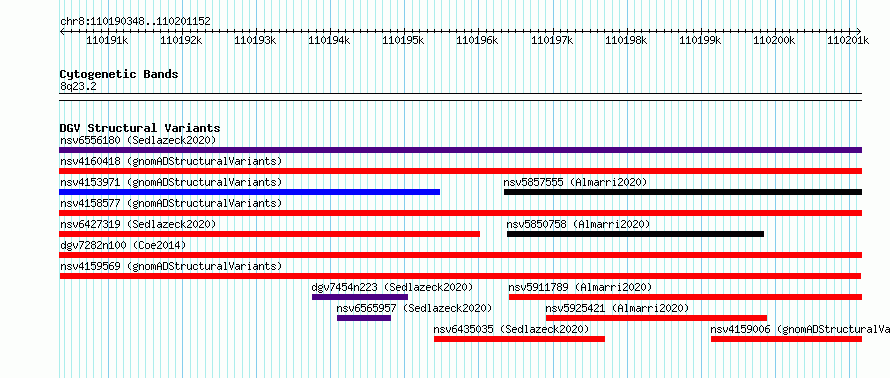This screenshot has width=890, height=378.
Task: Select the nsv4159569 (gnomADStructuralVariants) label
Action: tap(171, 266)
